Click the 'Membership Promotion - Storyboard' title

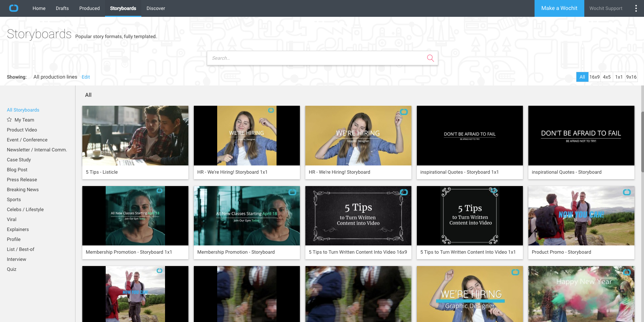tap(236, 252)
